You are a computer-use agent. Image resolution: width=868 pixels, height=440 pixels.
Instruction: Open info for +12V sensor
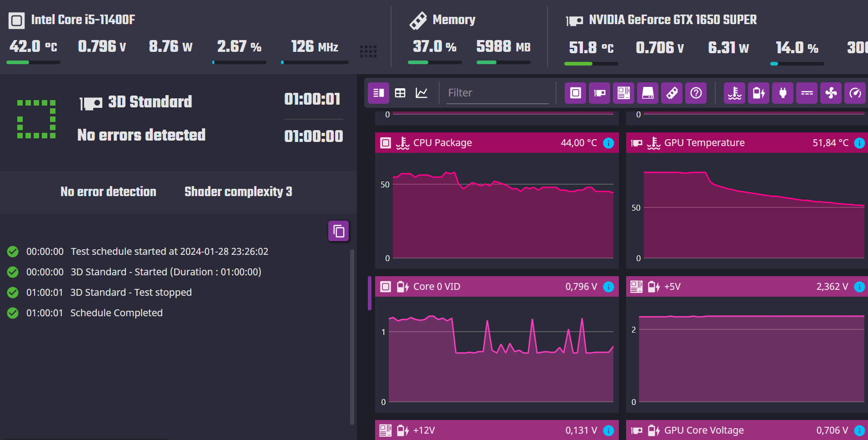tap(608, 430)
